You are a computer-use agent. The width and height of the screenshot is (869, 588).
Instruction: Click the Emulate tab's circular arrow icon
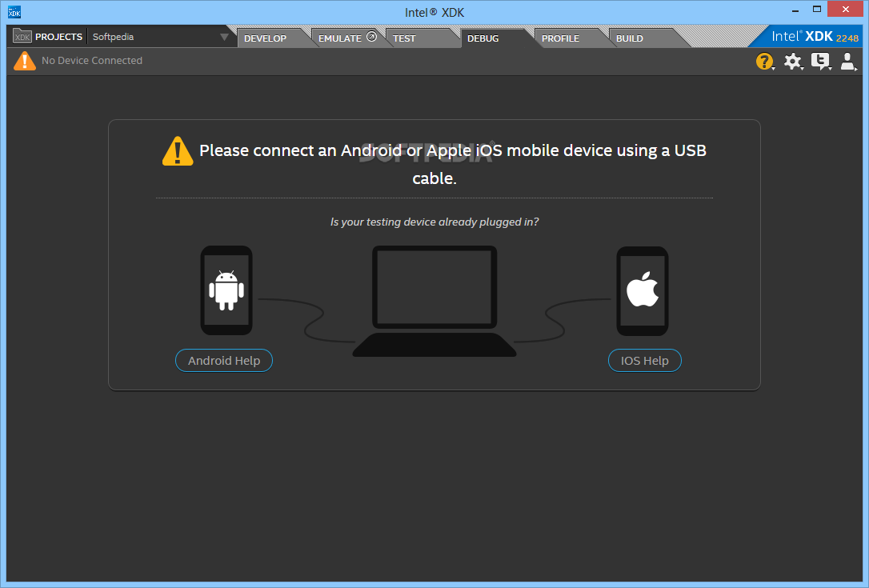point(372,37)
